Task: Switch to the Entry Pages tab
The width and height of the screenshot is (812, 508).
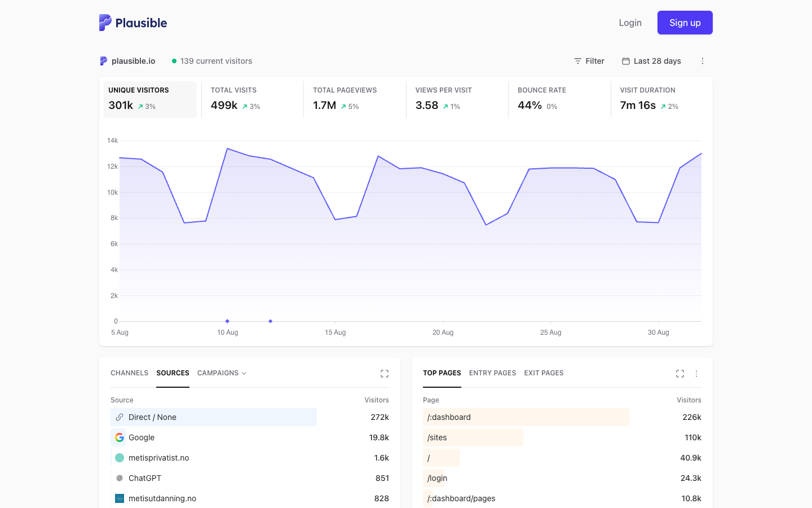Action: pos(492,373)
